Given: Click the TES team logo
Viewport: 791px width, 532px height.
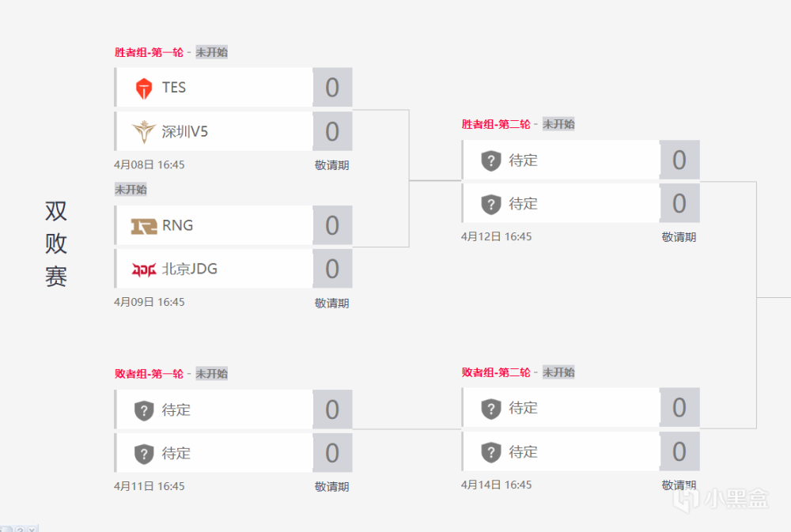Looking at the screenshot, I should click(x=143, y=88).
